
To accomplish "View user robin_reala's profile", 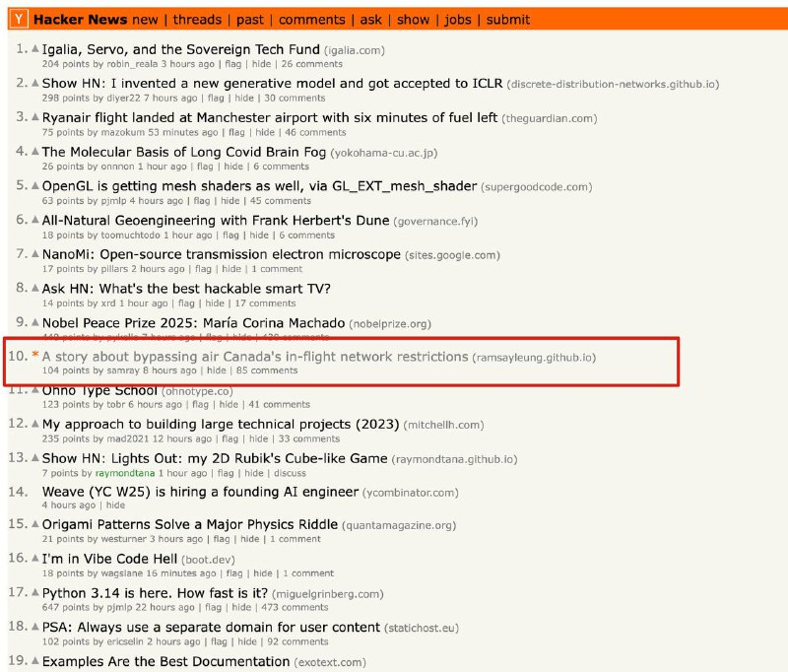I will pyautogui.click(x=132, y=64).
